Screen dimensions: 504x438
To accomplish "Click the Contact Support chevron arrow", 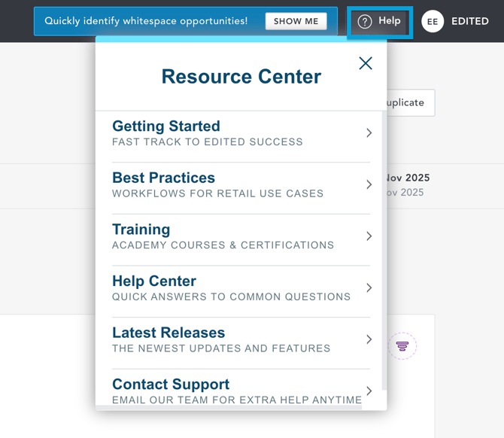I will 369,391.
